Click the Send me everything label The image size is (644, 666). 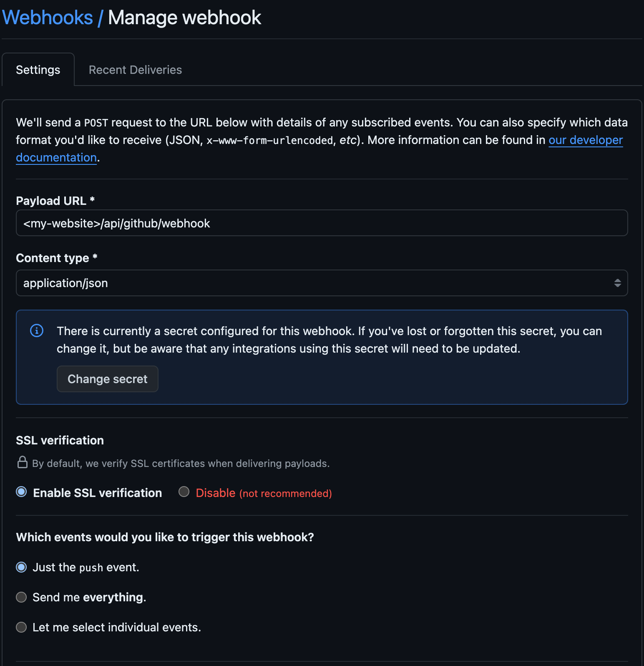point(89,597)
